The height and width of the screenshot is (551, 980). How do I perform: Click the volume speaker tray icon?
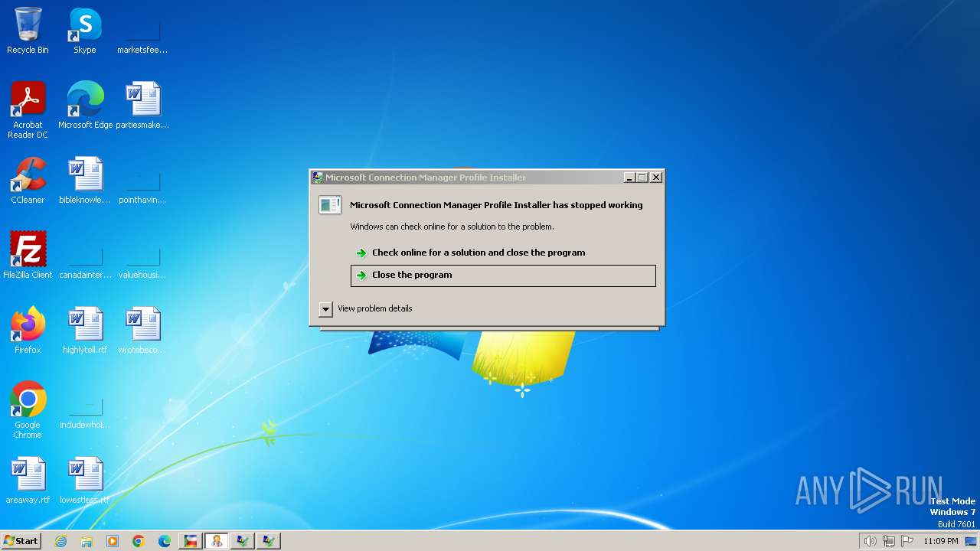870,541
